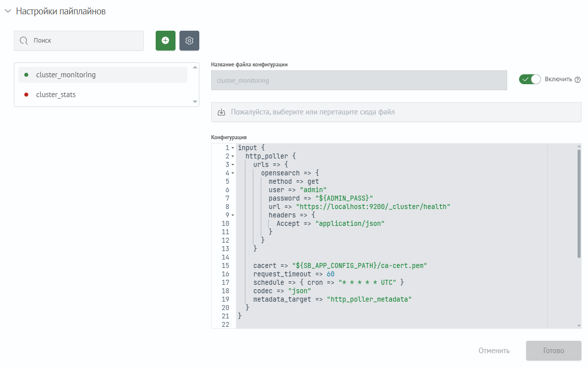This screenshot has width=588, height=367.
Task: Toggle the Включить switch off
Action: tap(529, 79)
